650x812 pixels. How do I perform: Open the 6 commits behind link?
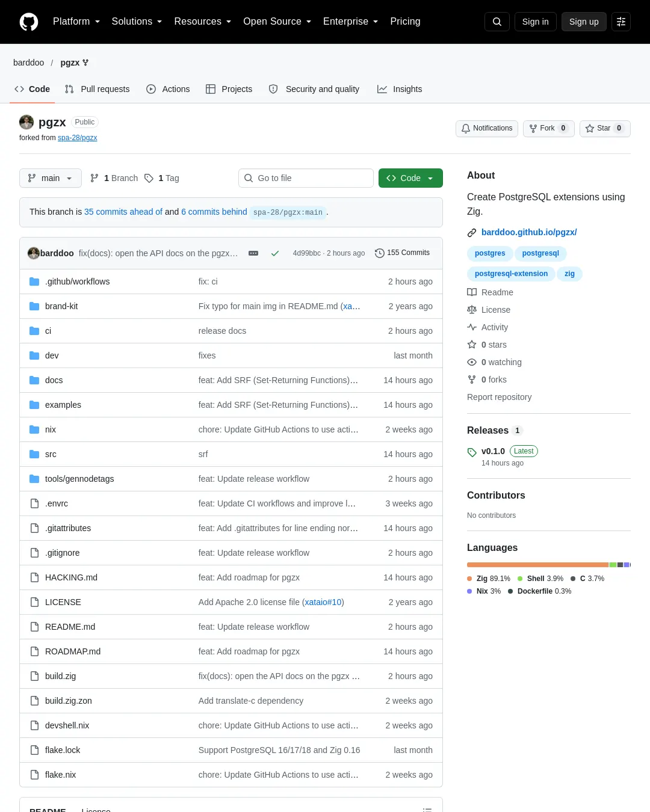[x=214, y=212]
